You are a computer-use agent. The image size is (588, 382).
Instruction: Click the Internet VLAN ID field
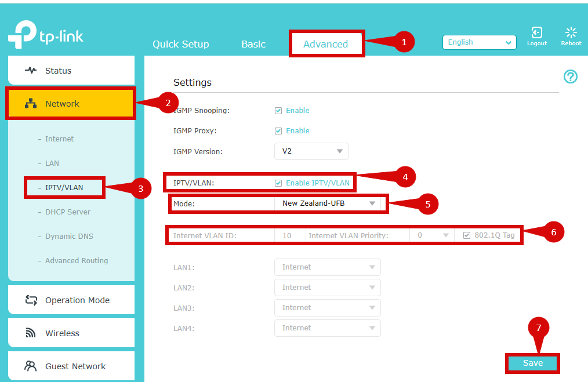(289, 235)
